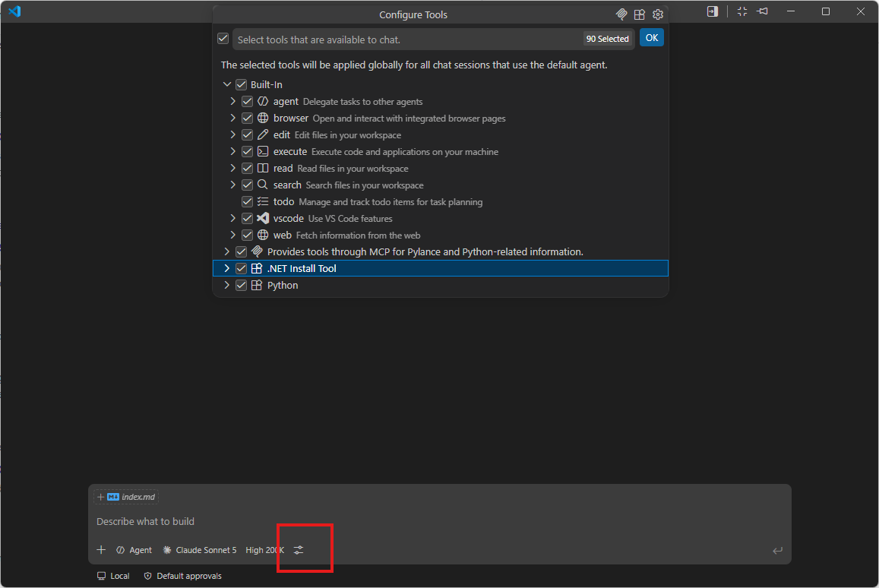
Task: Click the Local session target button
Action: pos(113,576)
